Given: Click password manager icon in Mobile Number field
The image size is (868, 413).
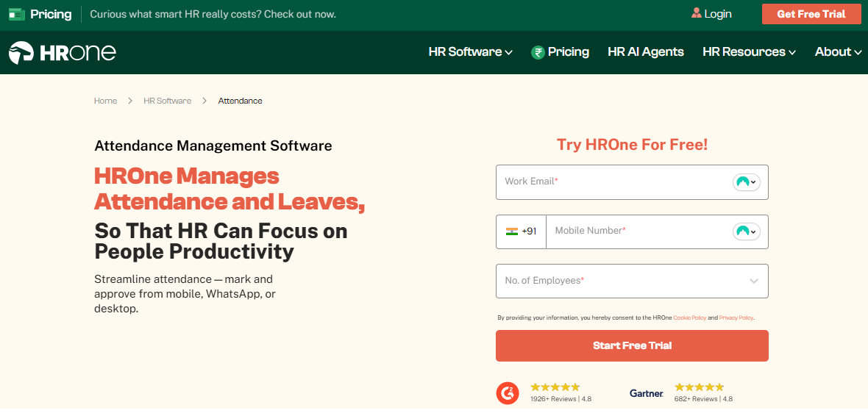Looking at the screenshot, I should click(746, 231).
